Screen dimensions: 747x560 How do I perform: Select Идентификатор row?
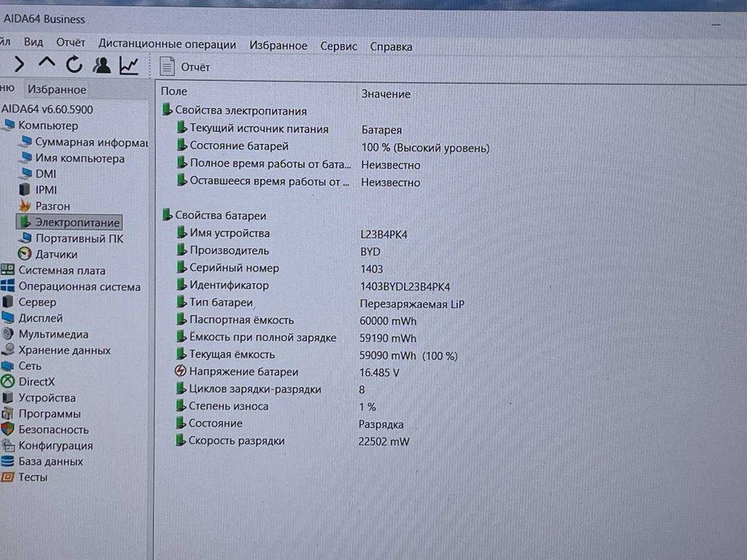pos(313,286)
